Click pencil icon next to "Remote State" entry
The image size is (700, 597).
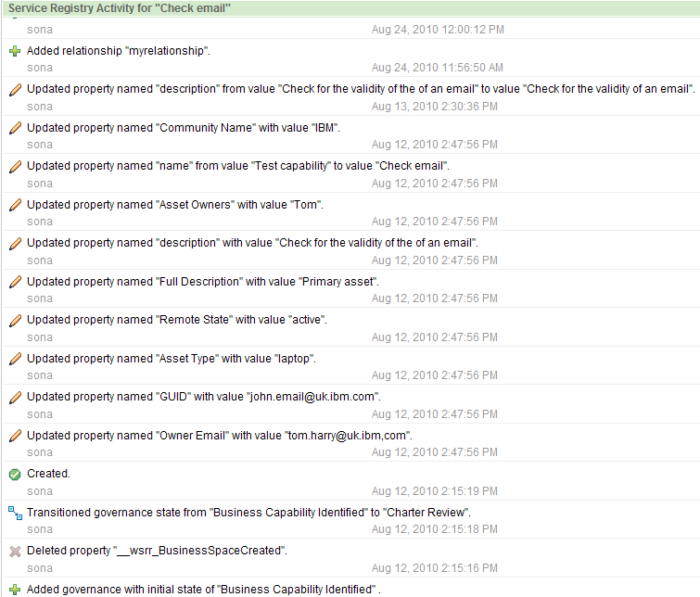coord(14,320)
